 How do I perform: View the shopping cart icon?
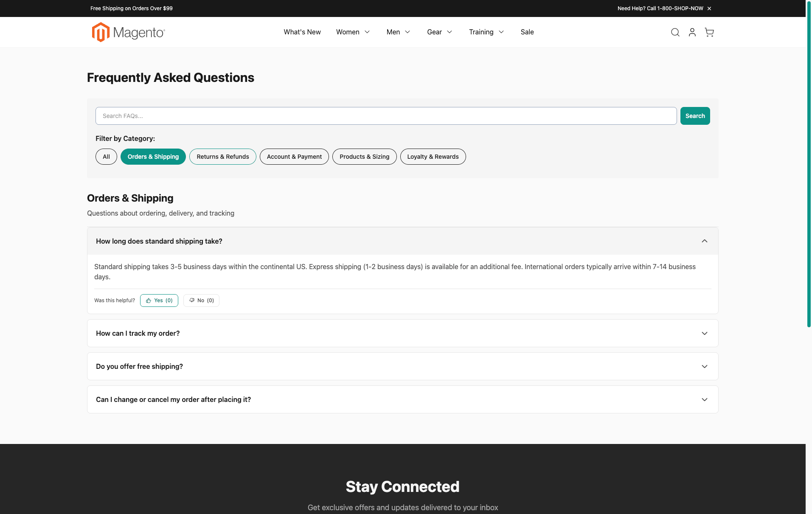709,32
